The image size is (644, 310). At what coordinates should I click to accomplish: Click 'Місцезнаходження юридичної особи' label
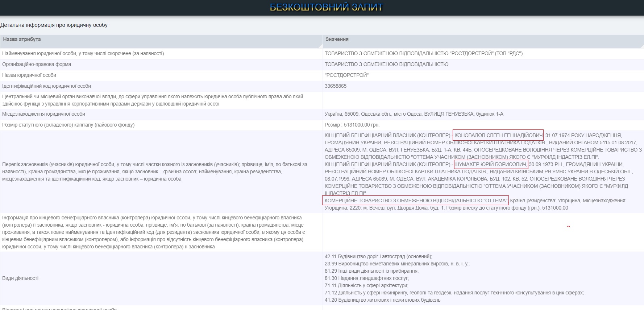(x=43, y=114)
